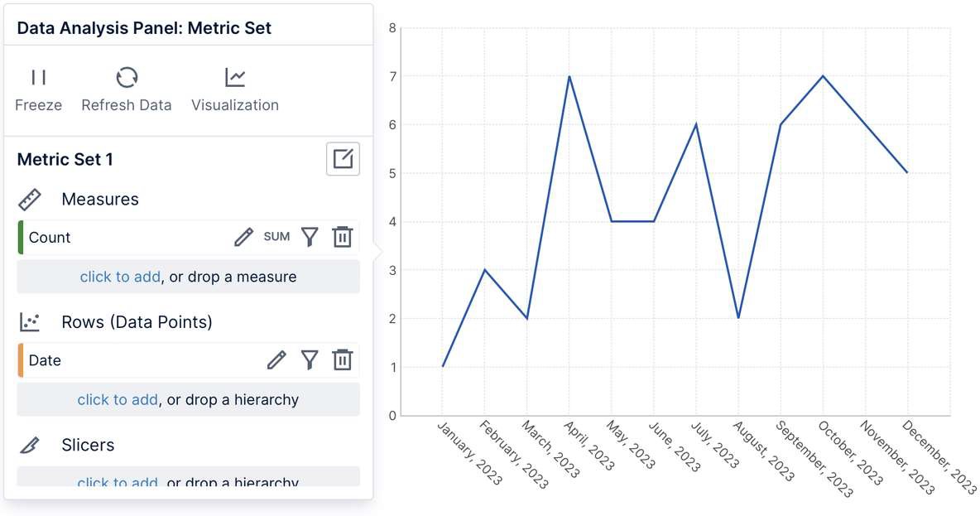Click the Refresh Data icon
Image resolution: width=980 pixels, height=516 pixels.
click(x=127, y=78)
